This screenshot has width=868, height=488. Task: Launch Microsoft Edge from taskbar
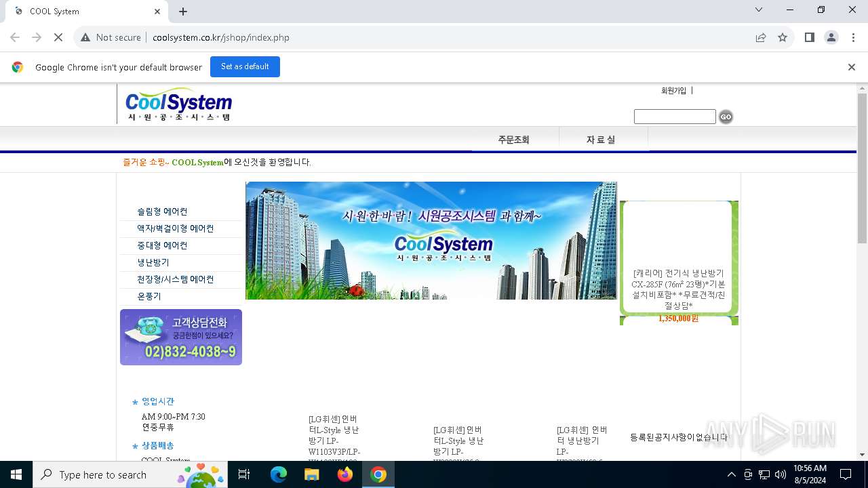(x=279, y=474)
